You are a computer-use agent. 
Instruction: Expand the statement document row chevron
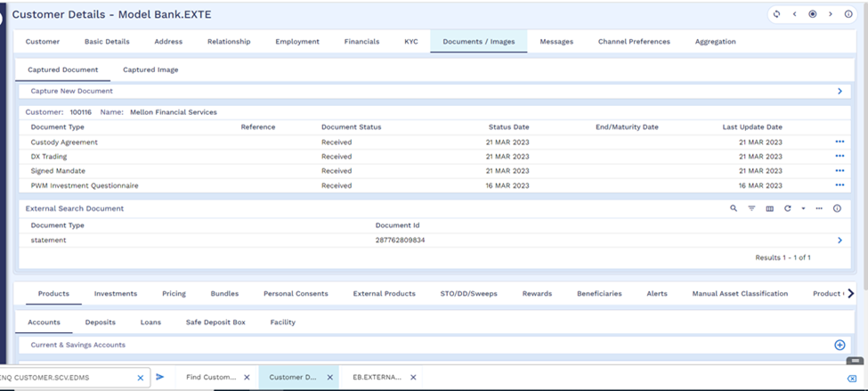pos(839,240)
